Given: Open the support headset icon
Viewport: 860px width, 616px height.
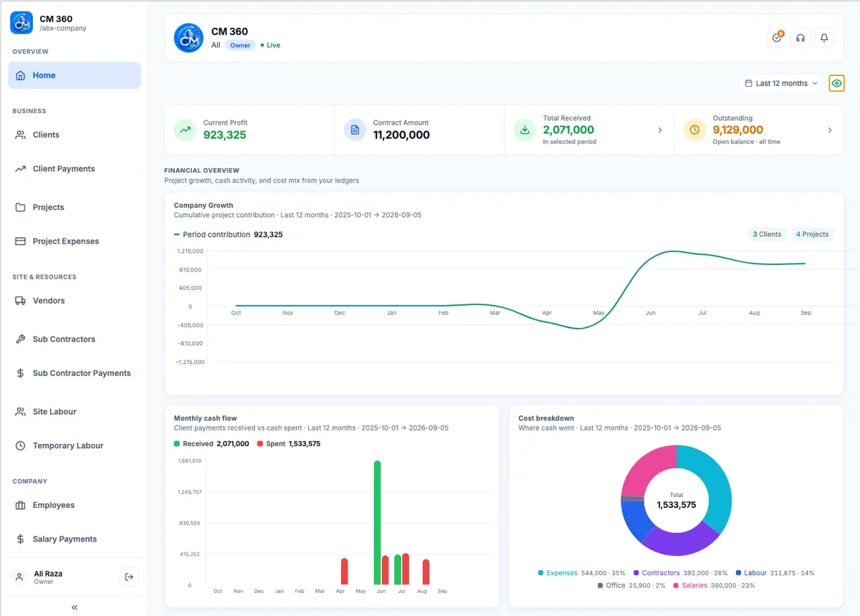Looking at the screenshot, I should pos(801,38).
